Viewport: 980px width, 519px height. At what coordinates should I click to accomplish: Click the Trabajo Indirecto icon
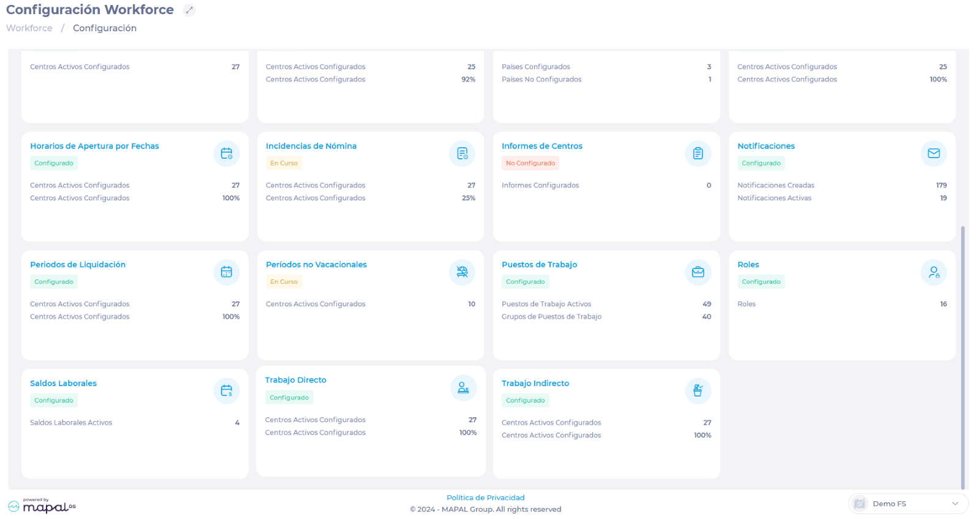click(698, 390)
